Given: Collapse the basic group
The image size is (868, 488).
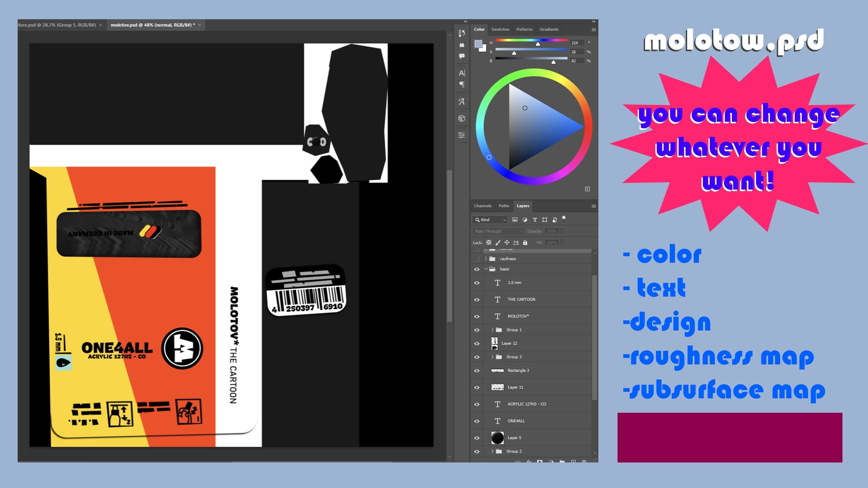Looking at the screenshot, I should pyautogui.click(x=486, y=269).
